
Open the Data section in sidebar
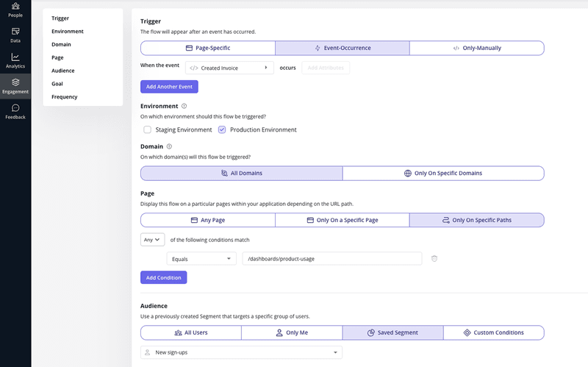15,35
